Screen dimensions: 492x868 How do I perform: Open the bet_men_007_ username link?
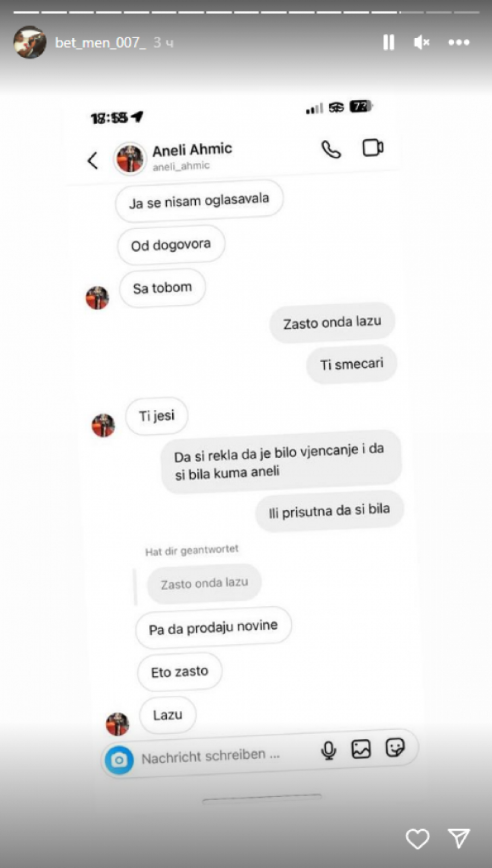[x=101, y=43]
